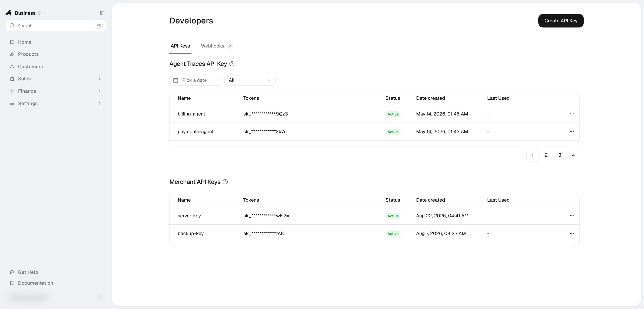Image resolution: width=644 pixels, height=309 pixels.
Task: Click the Business logo icon
Action: click(x=9, y=13)
